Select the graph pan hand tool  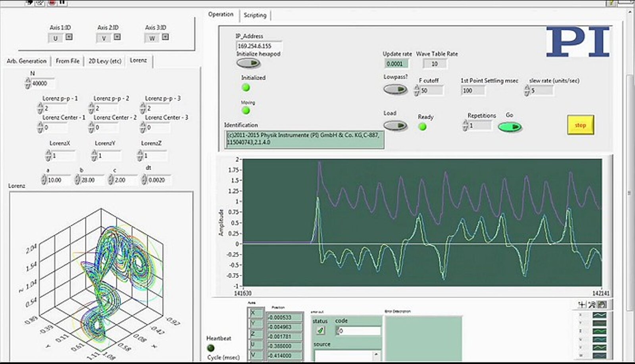(x=602, y=305)
